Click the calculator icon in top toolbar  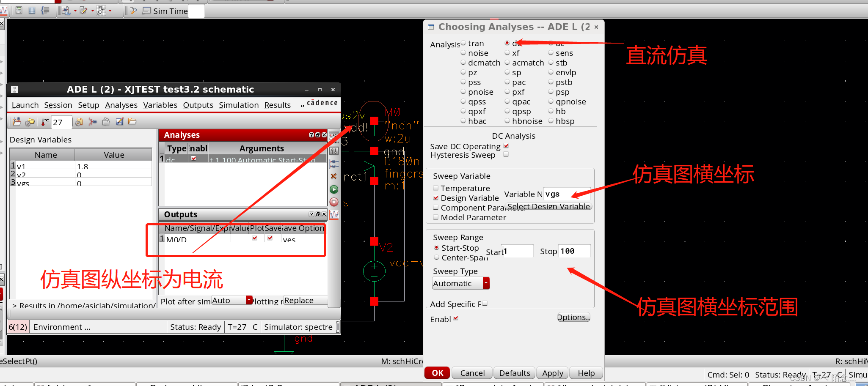(19, 10)
